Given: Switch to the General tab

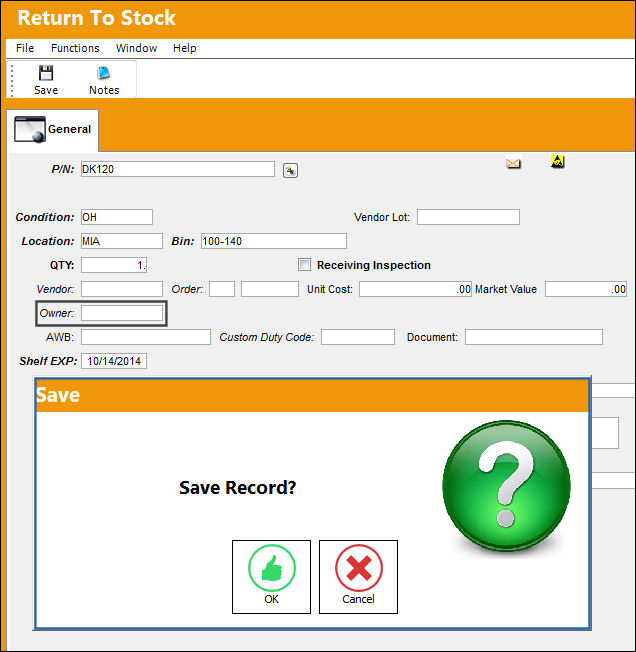Looking at the screenshot, I should [x=53, y=130].
